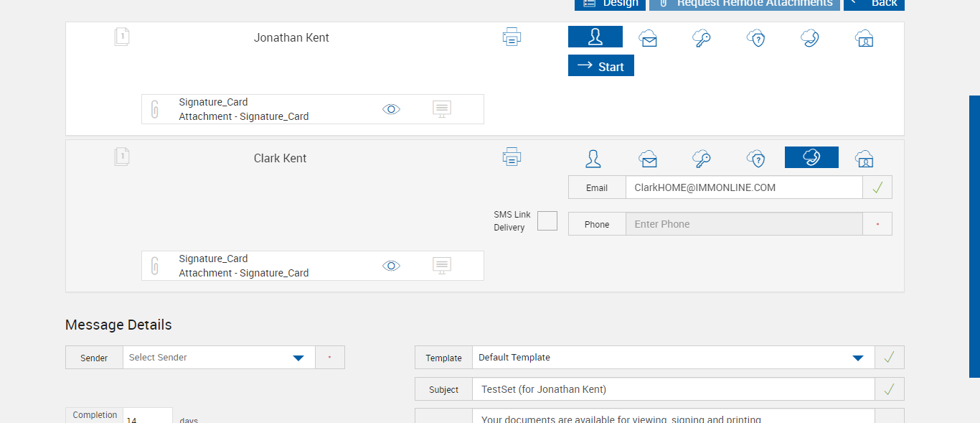Click the document pages icon beside Jonathan Kent
The height and width of the screenshot is (423, 980).
coord(122,37)
